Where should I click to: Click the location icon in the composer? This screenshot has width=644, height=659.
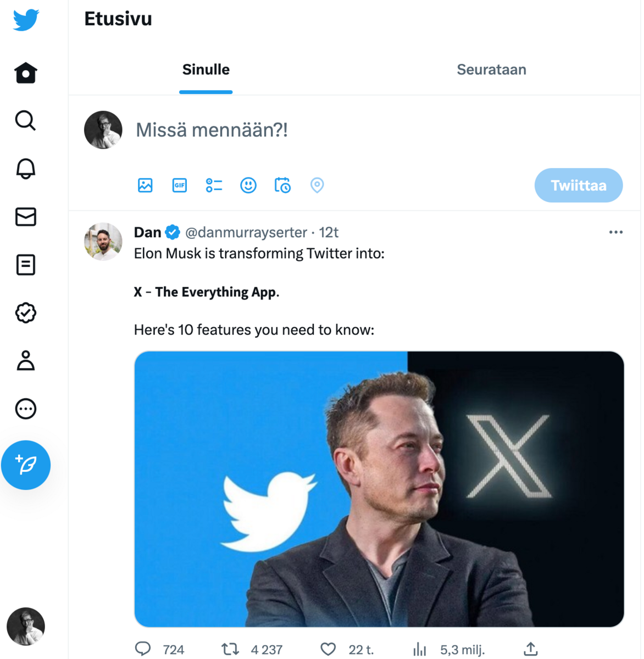(317, 185)
